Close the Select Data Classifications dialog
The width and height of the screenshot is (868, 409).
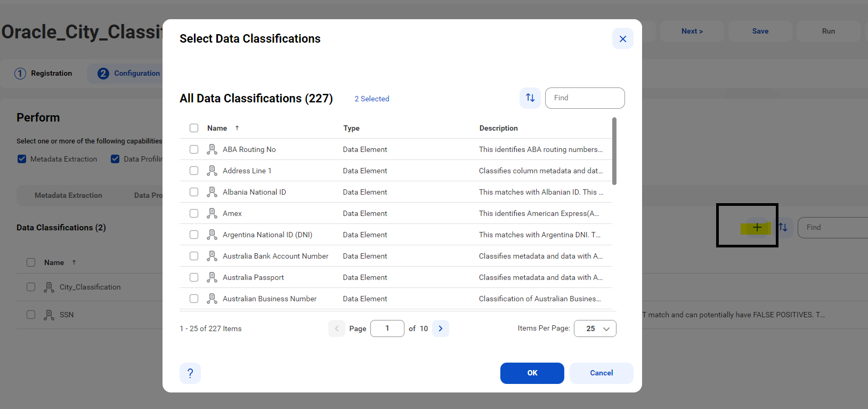click(x=623, y=38)
